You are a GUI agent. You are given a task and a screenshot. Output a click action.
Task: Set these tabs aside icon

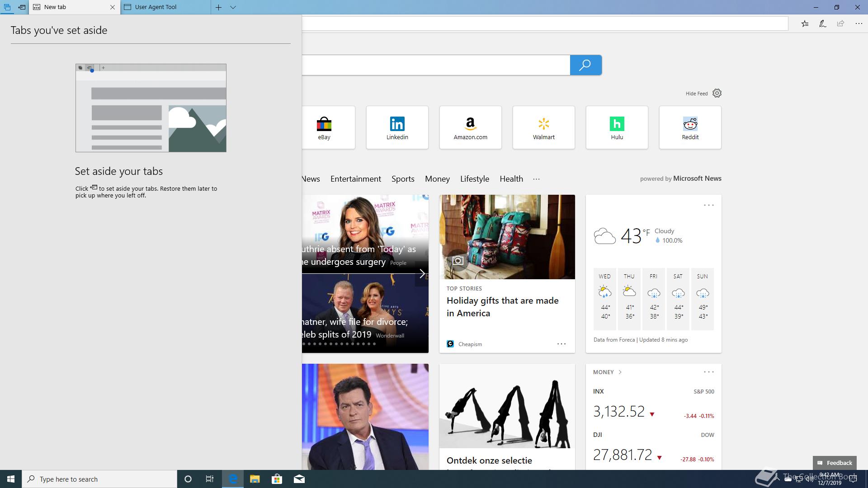click(22, 7)
